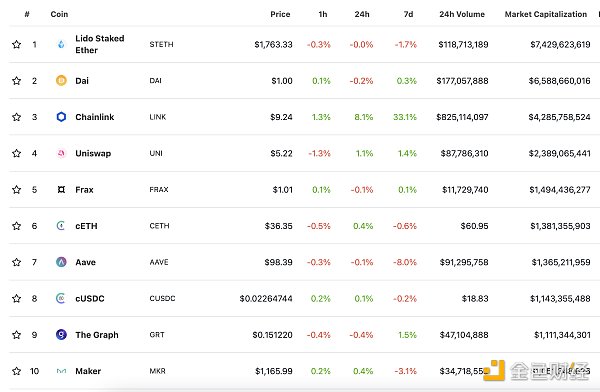Click the Lido Staked Ether coin logo

pos(61,44)
